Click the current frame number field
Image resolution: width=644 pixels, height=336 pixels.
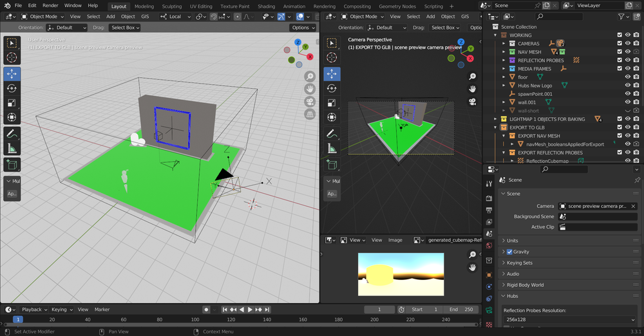[x=379, y=310]
